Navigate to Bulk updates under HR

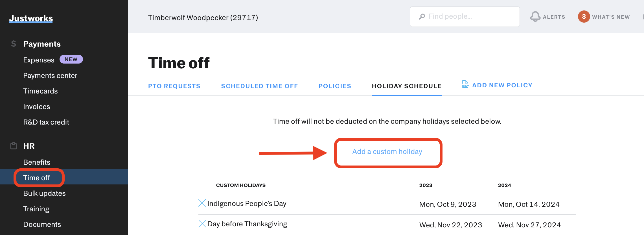pos(44,193)
